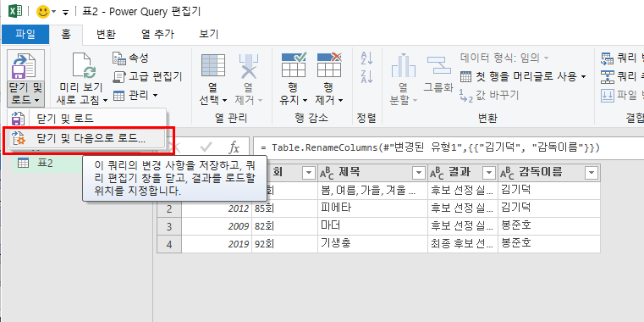Select the 제목 column header
Viewport: 644px width, 322px height.
tap(372, 174)
